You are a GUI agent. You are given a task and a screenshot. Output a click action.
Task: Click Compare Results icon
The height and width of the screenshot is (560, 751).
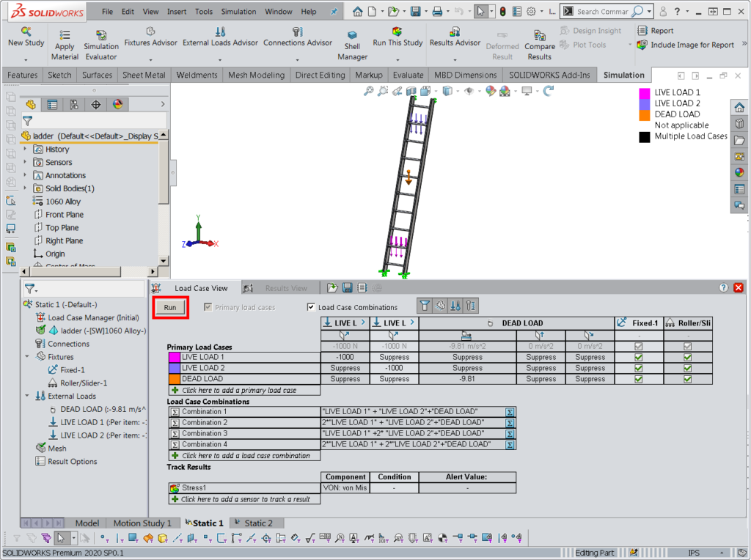point(540,35)
